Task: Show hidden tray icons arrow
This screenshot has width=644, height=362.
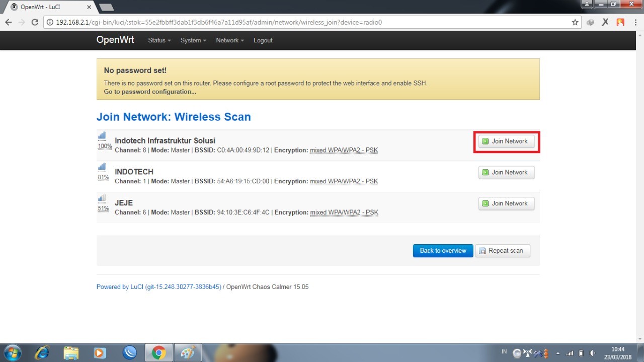Action: 557,353
